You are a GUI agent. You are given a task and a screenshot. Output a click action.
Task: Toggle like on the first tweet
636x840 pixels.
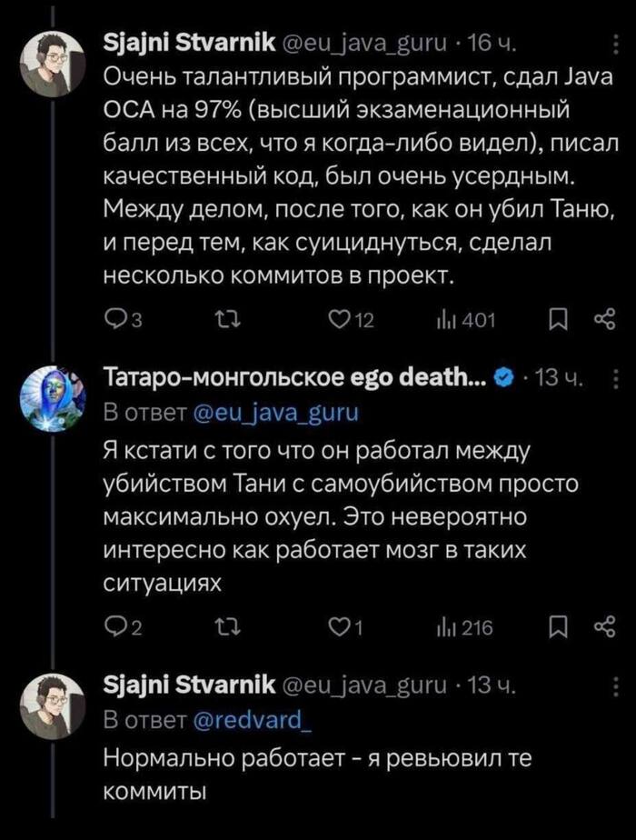coord(341,317)
